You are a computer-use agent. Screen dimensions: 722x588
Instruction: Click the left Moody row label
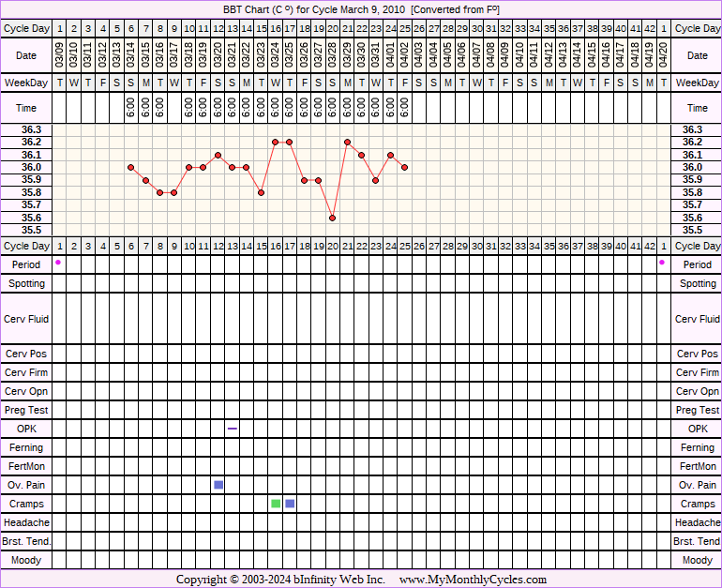coord(26,560)
